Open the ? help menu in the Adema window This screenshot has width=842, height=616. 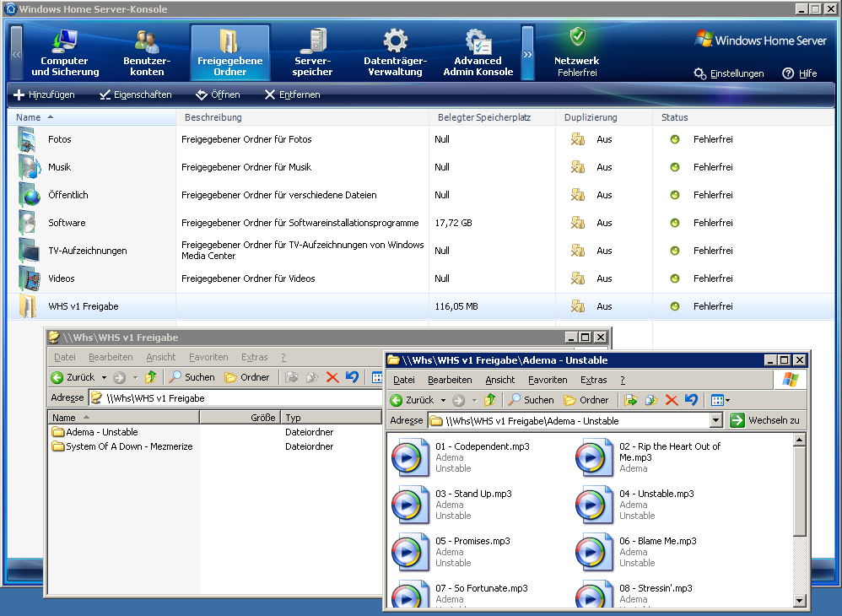623,380
